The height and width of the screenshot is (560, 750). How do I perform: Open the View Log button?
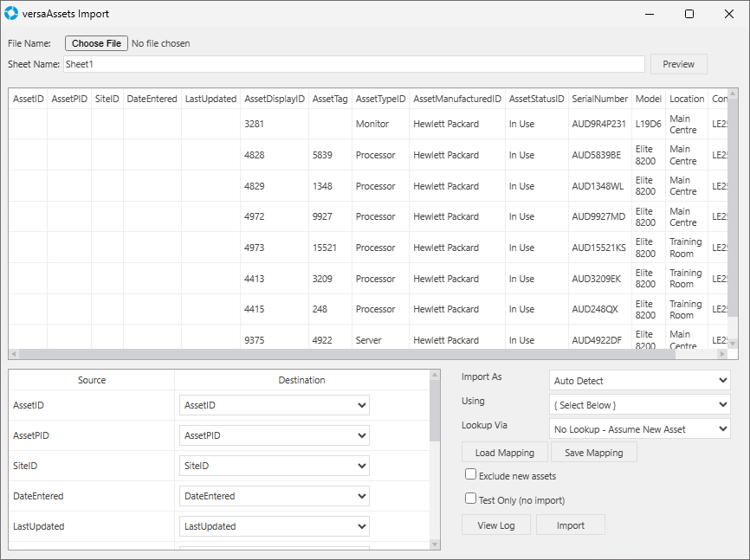[496, 525]
